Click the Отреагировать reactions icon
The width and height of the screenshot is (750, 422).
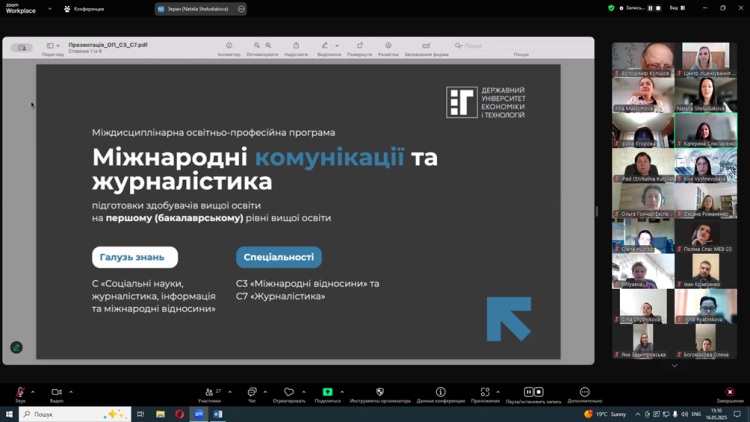289,393
